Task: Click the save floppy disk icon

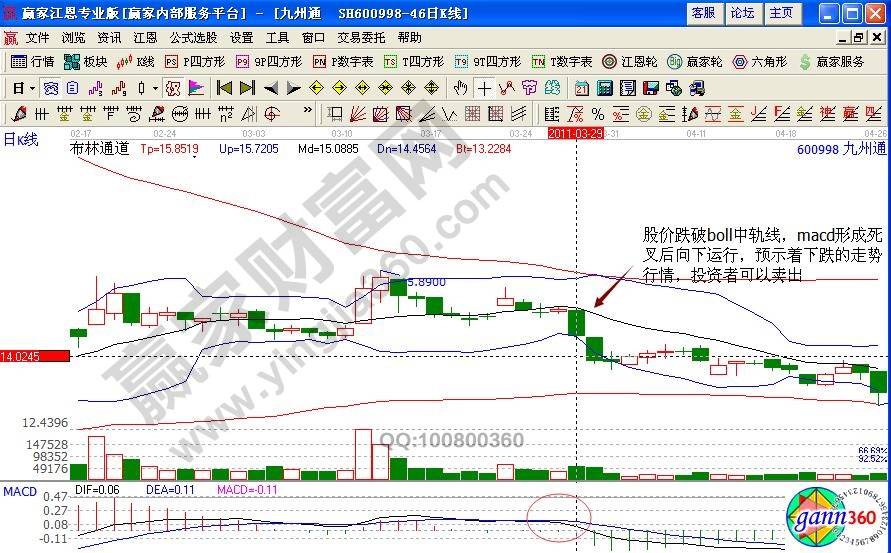Action: tap(651, 88)
